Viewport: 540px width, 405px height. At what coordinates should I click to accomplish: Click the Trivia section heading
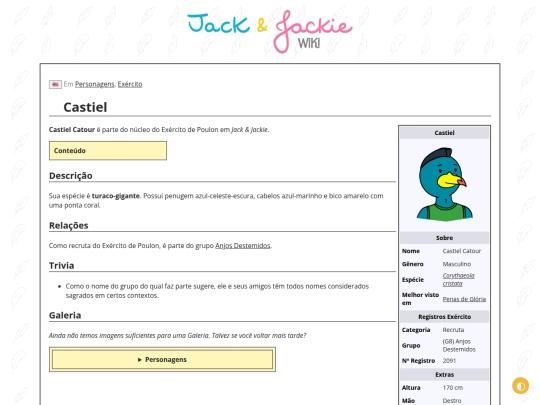click(61, 266)
